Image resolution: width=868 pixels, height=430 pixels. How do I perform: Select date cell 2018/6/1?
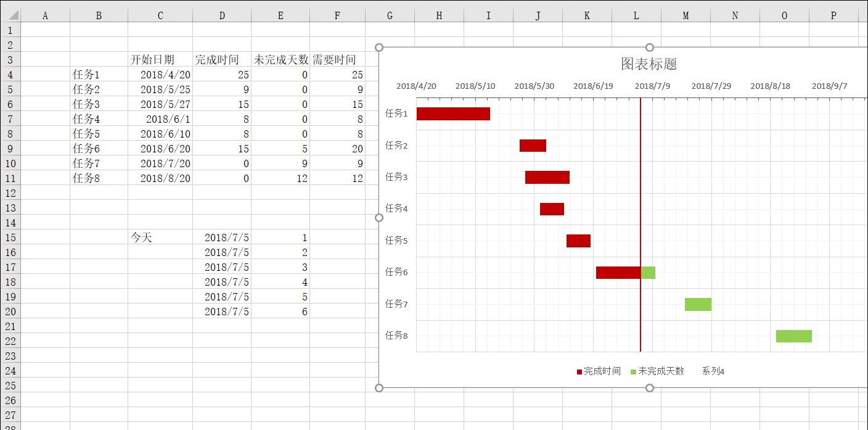click(160, 119)
